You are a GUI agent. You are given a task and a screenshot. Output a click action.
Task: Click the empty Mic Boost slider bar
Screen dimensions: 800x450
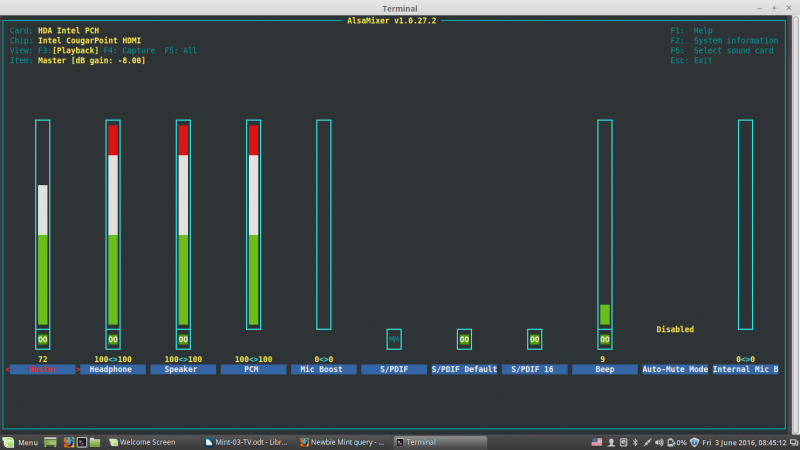[x=323, y=224]
